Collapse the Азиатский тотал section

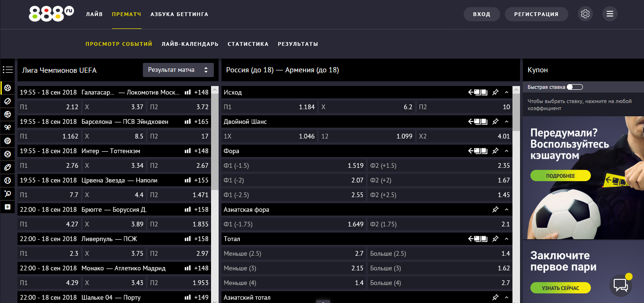click(x=507, y=298)
